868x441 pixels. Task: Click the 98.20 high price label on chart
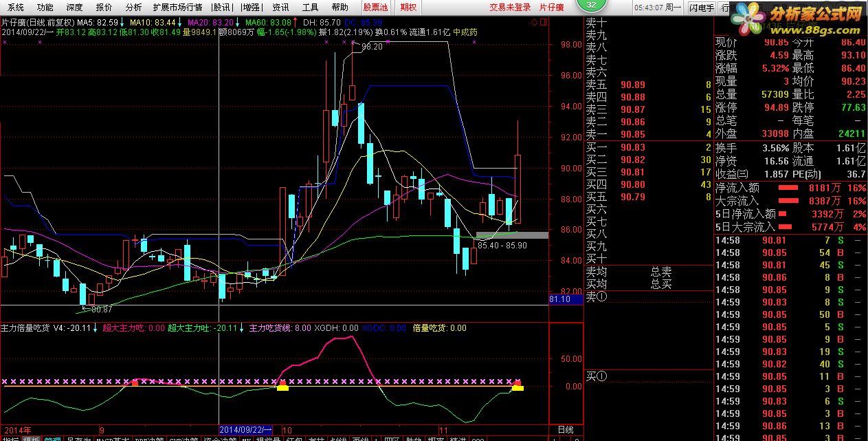[x=372, y=47]
